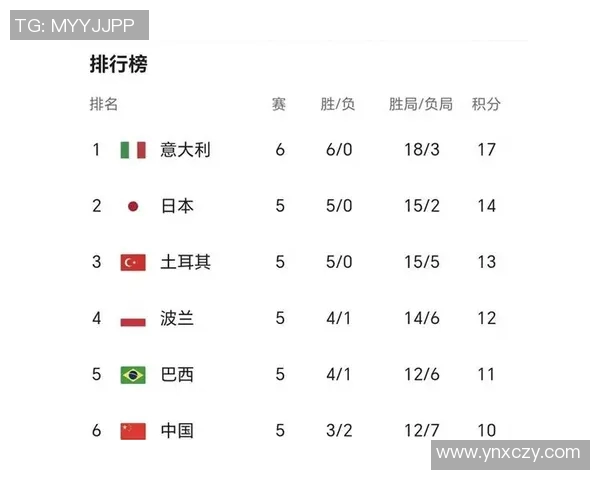Open team 巴西 name link

(x=177, y=375)
